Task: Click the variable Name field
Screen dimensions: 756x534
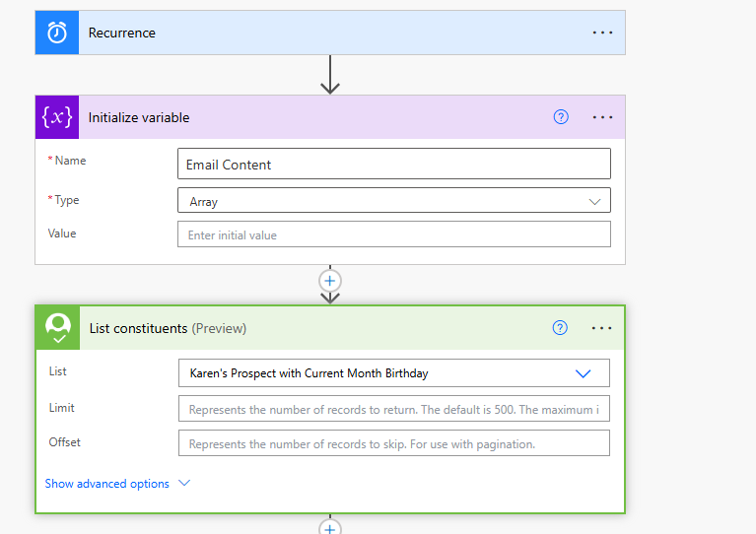Action: coord(393,165)
